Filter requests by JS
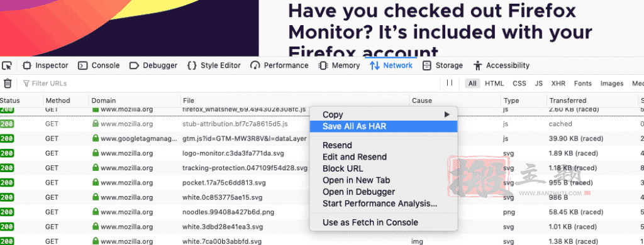 (x=538, y=84)
